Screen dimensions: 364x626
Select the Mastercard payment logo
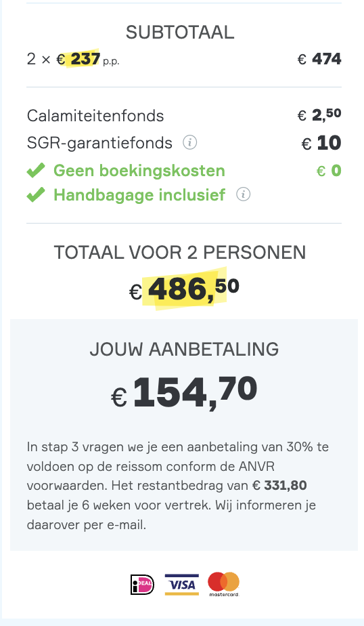click(224, 584)
